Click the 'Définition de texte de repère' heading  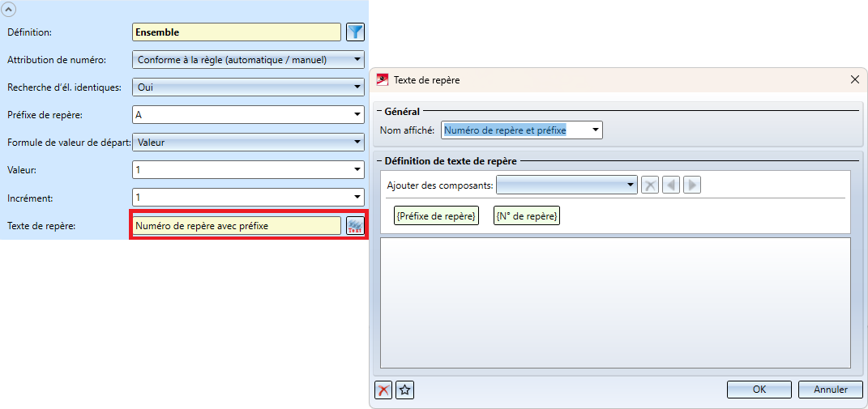[x=451, y=161]
